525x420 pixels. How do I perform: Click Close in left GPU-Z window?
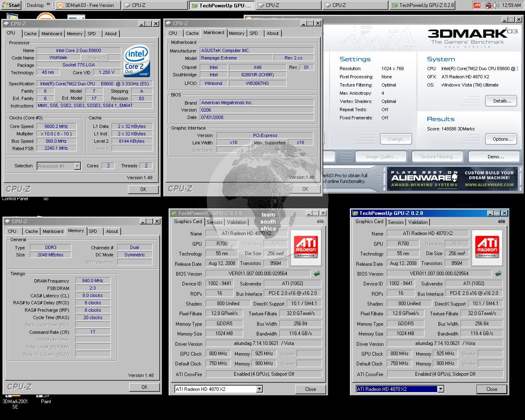point(310,389)
